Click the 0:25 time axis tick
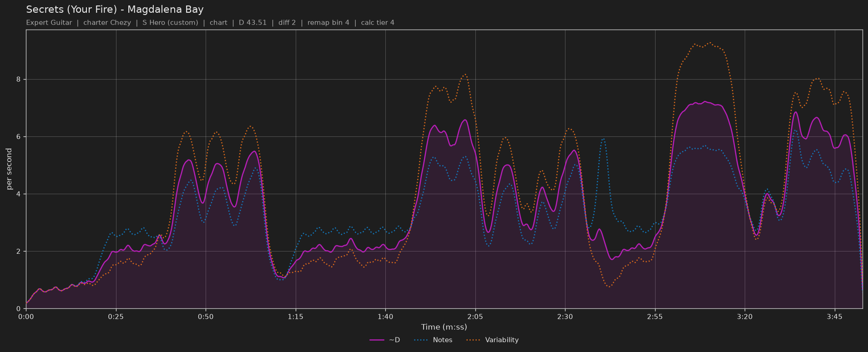Viewport: 868px width, 352px height. click(x=116, y=317)
